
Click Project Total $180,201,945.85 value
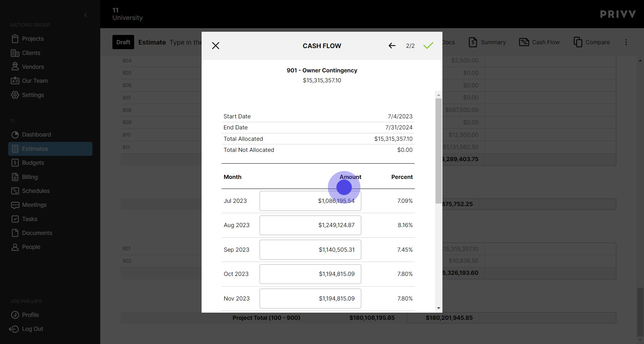coord(449,318)
